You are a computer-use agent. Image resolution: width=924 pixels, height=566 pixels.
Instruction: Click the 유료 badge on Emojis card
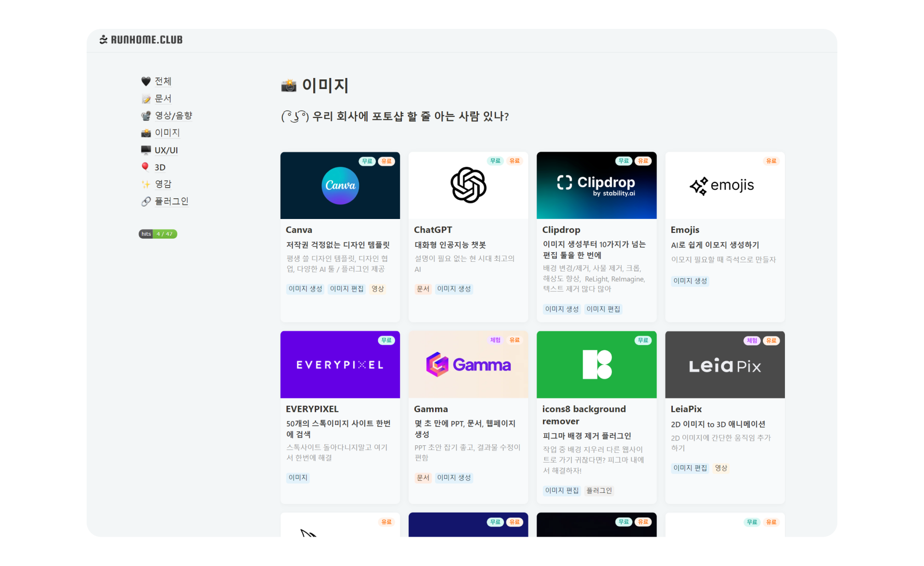pos(771,161)
